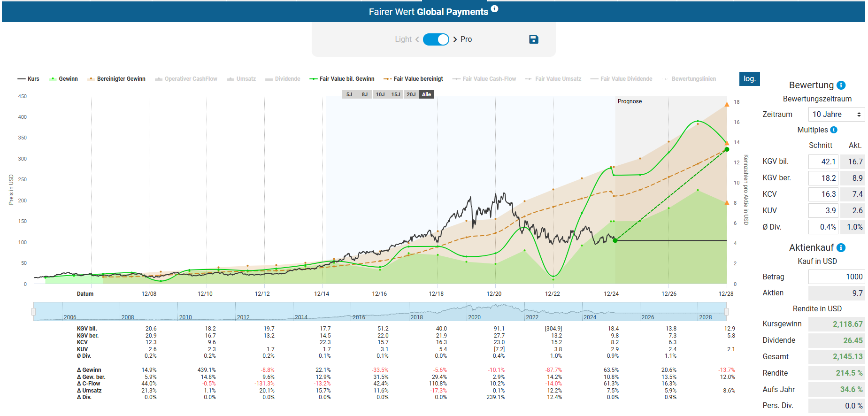Click the Bewertung info icon
Image resolution: width=868 pixels, height=416 pixels.
tap(841, 85)
